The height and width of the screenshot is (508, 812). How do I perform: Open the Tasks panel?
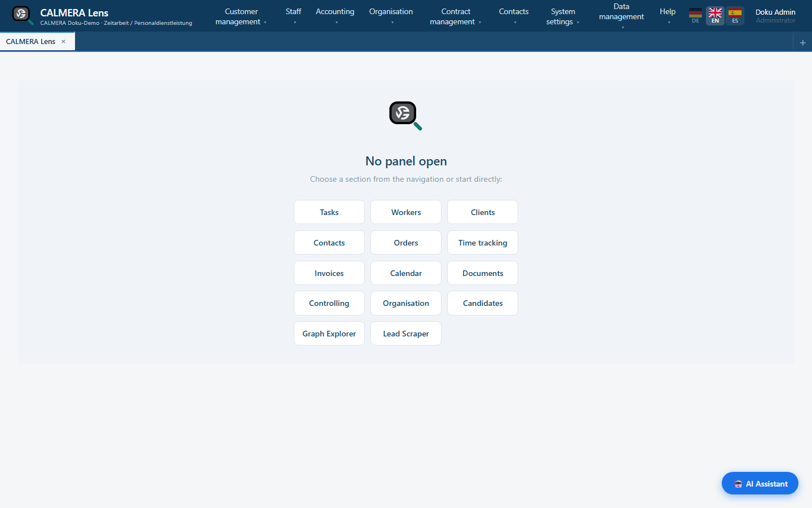tap(329, 212)
